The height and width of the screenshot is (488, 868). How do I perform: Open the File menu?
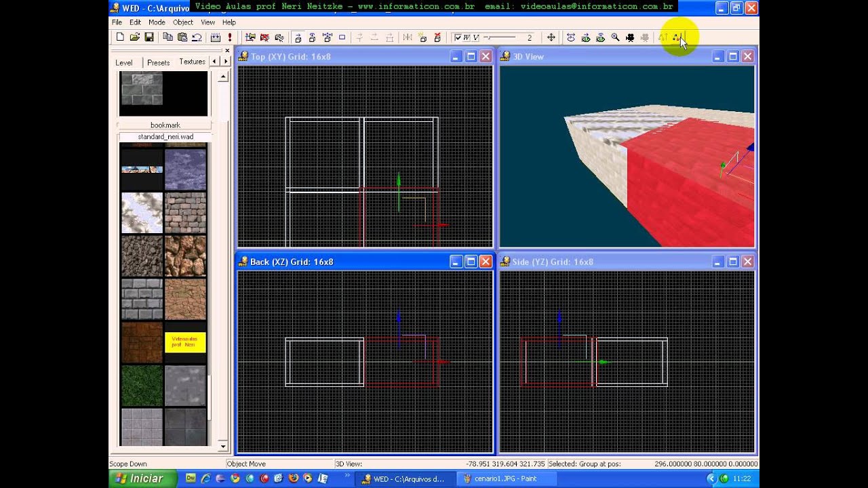point(117,22)
